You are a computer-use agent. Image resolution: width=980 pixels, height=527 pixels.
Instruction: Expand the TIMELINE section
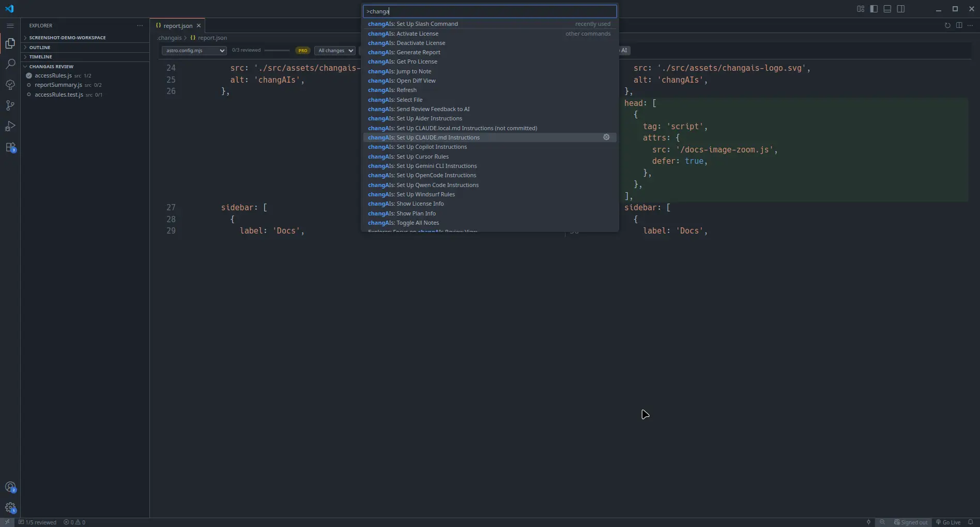(85, 57)
